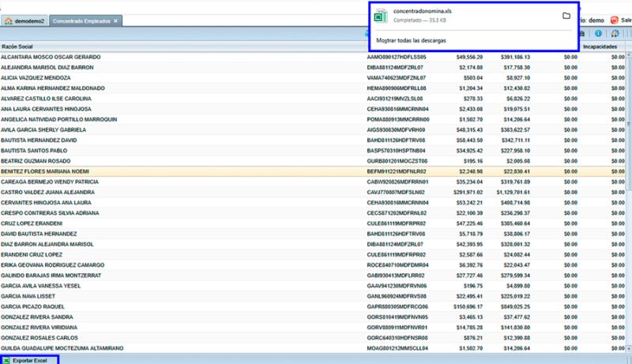Sort by Razón Social column header
The height and width of the screenshot is (364, 632).
point(182,47)
